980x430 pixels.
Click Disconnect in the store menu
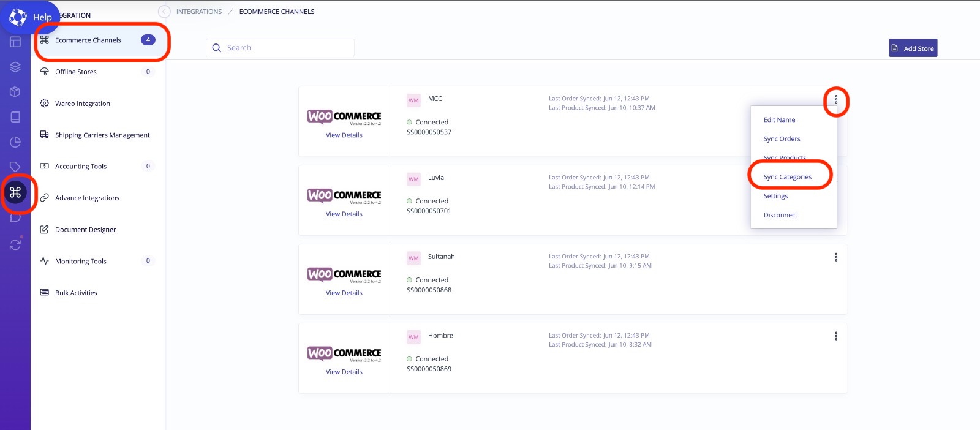point(780,215)
